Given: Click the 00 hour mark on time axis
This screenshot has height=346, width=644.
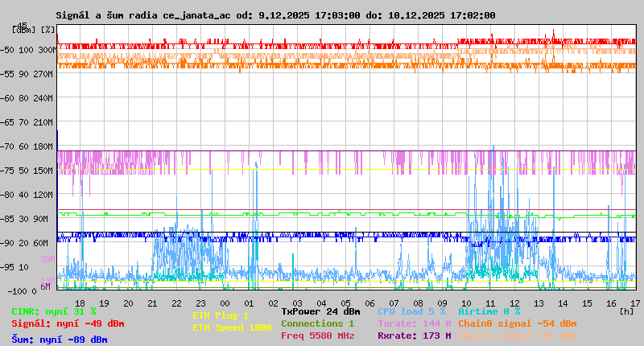Looking at the screenshot, I should pyautogui.click(x=225, y=303).
